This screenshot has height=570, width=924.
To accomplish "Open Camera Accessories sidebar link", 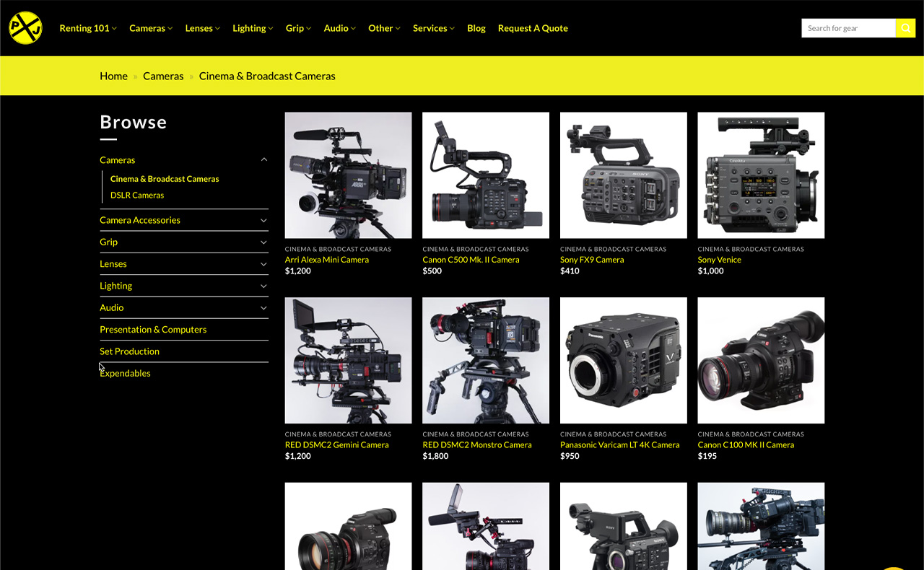I will click(140, 220).
